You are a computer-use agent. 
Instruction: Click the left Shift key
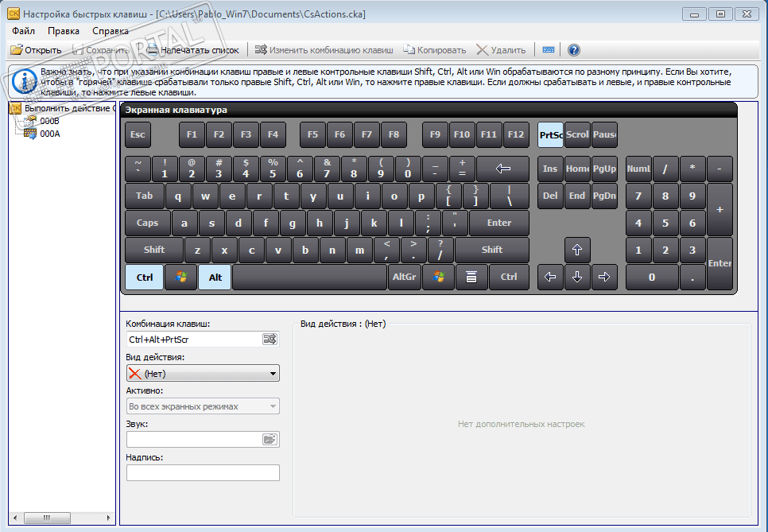[x=154, y=250]
